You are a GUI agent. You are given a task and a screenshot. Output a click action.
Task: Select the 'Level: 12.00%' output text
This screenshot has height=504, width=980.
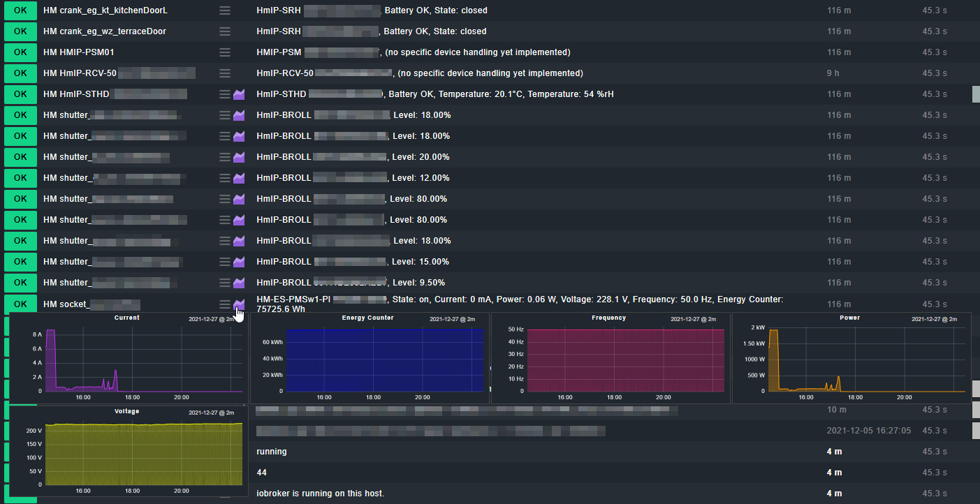tap(420, 178)
